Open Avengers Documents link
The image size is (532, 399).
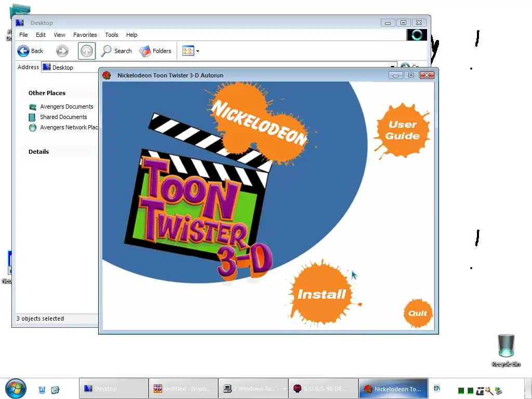coord(66,107)
